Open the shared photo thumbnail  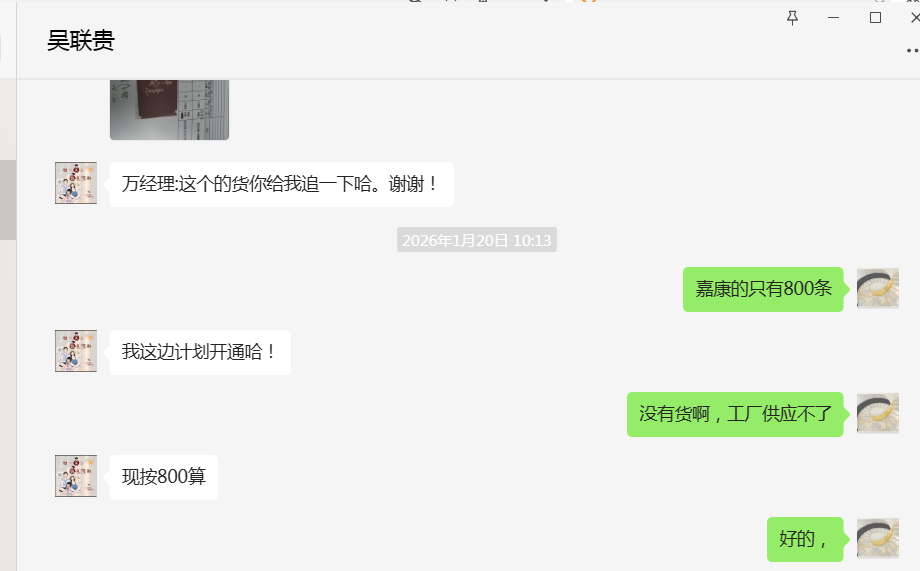click(x=170, y=110)
